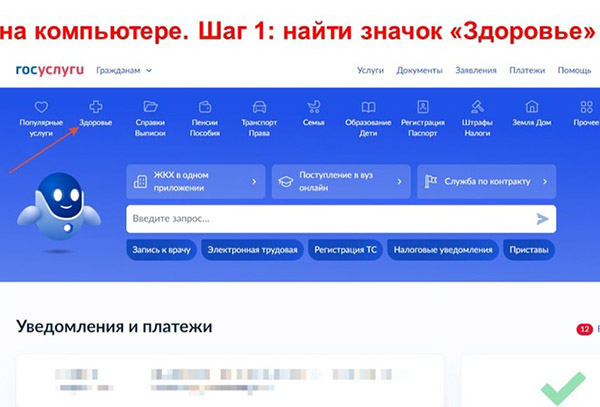Image resolution: width=600 pixels, height=407 pixels.
Task: Open the Пенсии Пособия wallet icon
Action: 205,107
